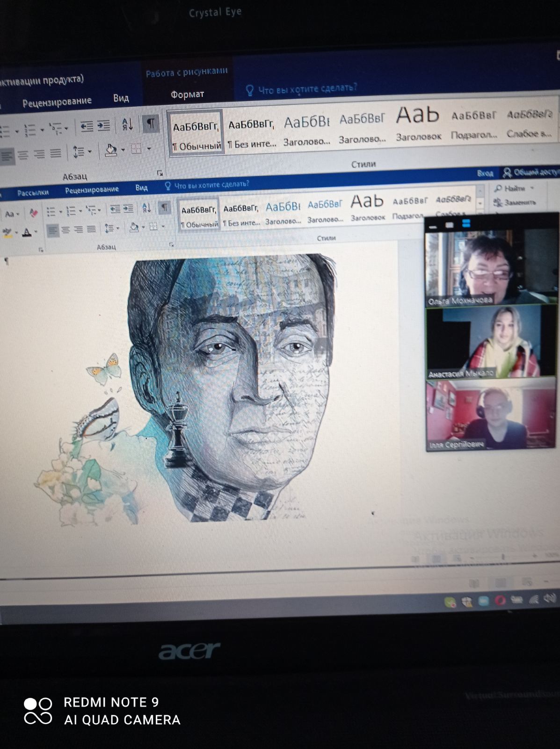Decrease indent using the lower ribbon icon
The height and width of the screenshot is (749, 560).
115,209
